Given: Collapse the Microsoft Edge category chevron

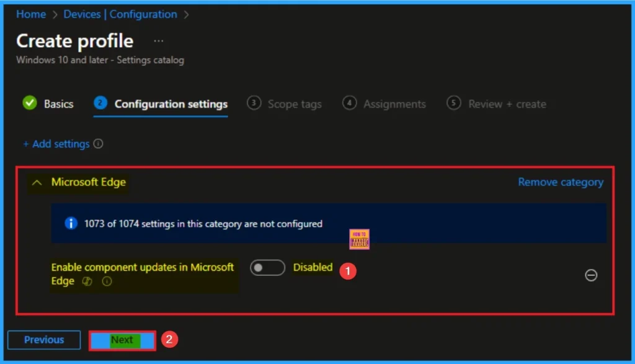Looking at the screenshot, I should click(x=37, y=182).
